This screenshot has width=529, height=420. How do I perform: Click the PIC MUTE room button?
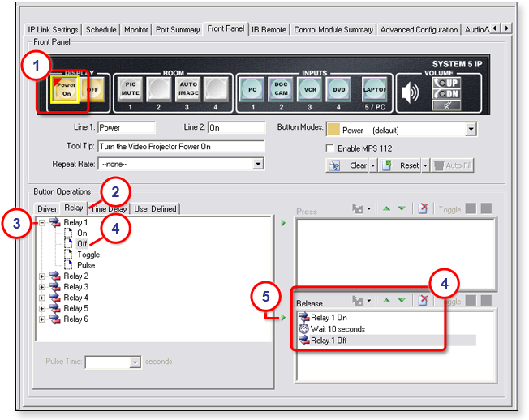tap(130, 88)
